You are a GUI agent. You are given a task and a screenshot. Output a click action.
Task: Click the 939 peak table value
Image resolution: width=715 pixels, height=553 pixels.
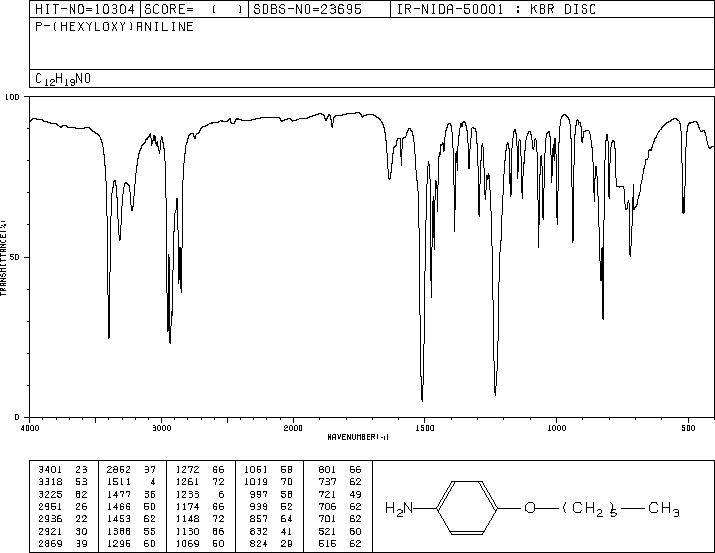pos(259,506)
